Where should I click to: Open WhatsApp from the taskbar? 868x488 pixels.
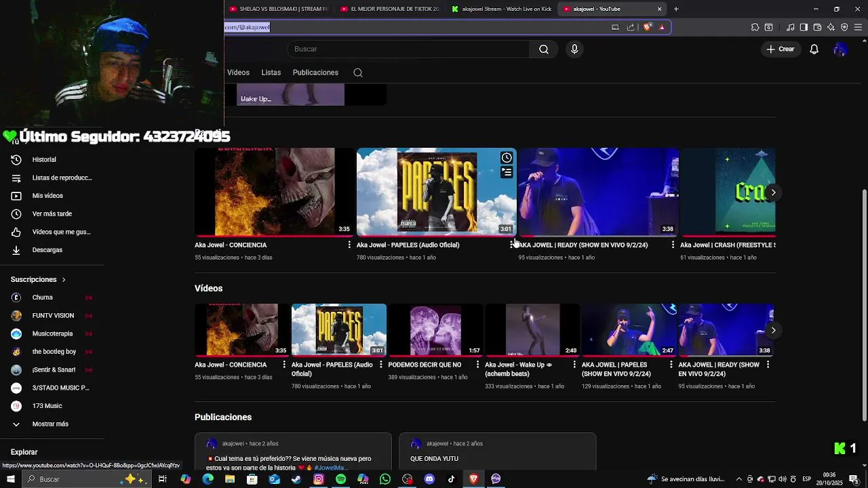(x=385, y=479)
